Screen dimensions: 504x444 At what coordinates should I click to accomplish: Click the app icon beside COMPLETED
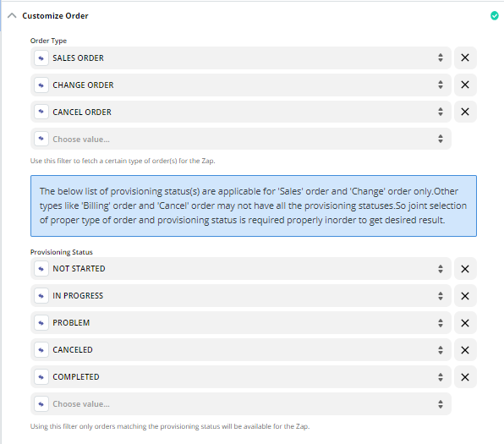(x=41, y=377)
